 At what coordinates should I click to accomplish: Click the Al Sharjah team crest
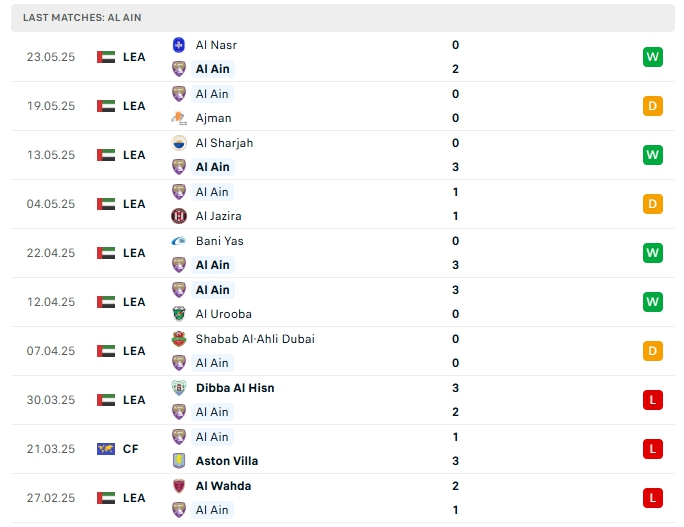(x=179, y=143)
